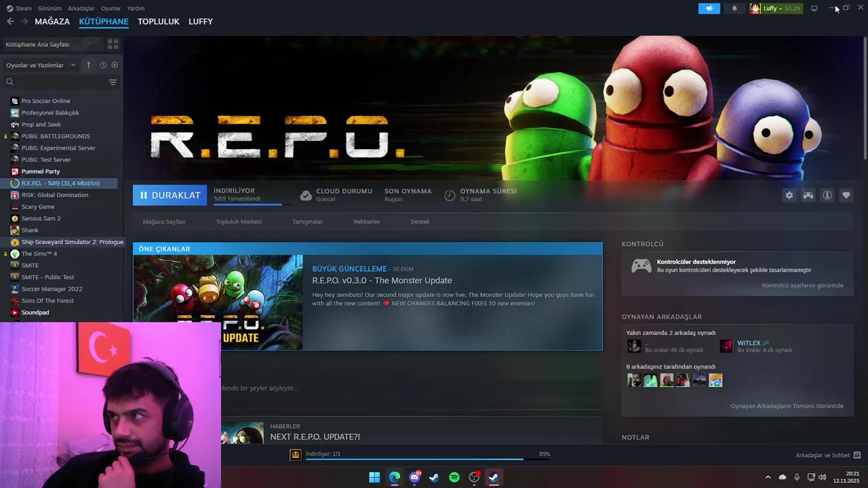This screenshot has height=488, width=868.
Task: Click the sort ascending arrow icon
Action: [x=88, y=65]
